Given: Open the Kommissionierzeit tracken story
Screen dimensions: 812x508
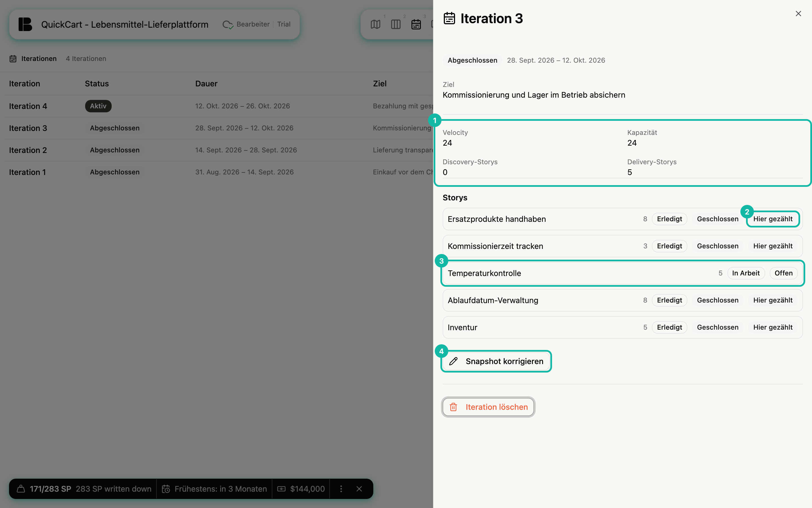Looking at the screenshot, I should (x=623, y=246).
